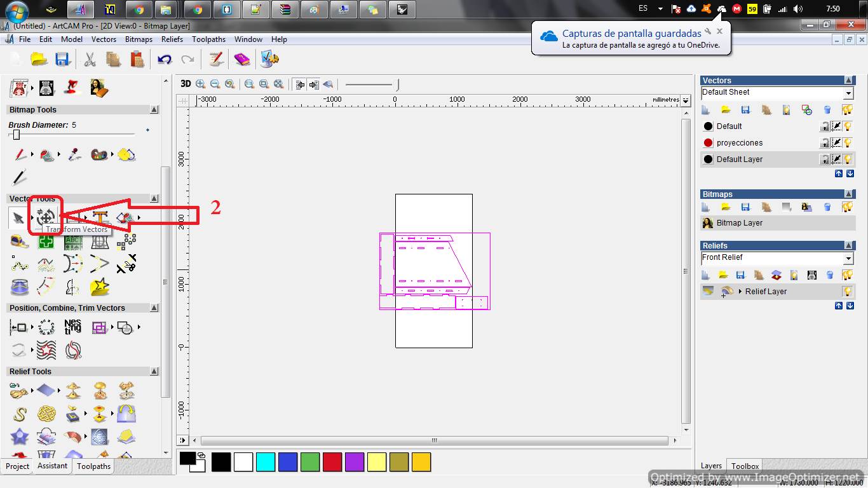Toggle snapping on the proyecciones layer
The image size is (868, 488).
[x=837, y=143]
